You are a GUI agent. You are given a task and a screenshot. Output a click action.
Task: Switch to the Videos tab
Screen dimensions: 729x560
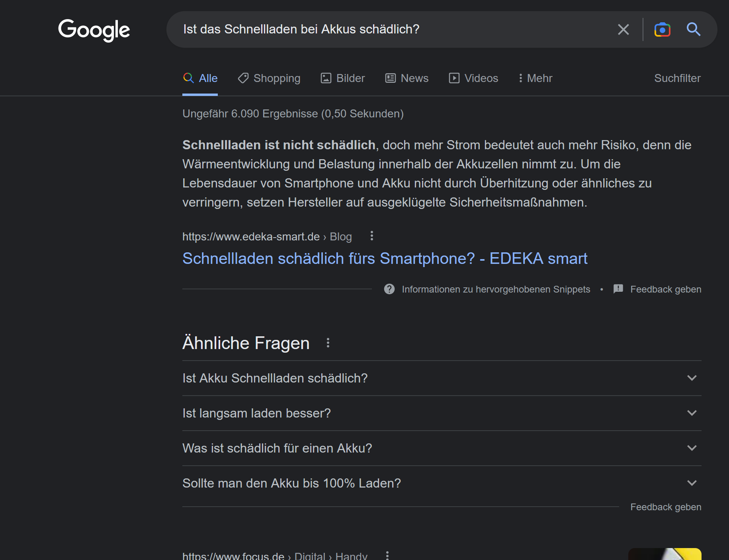point(473,78)
